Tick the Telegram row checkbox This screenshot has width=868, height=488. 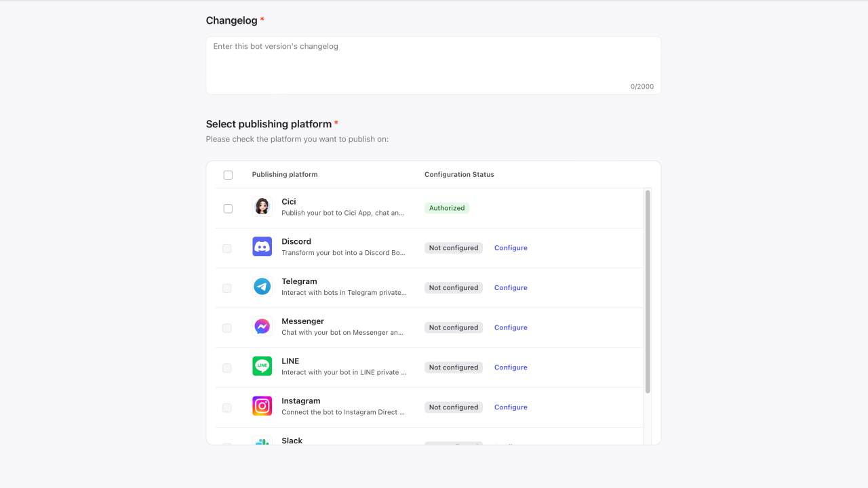[227, 289]
